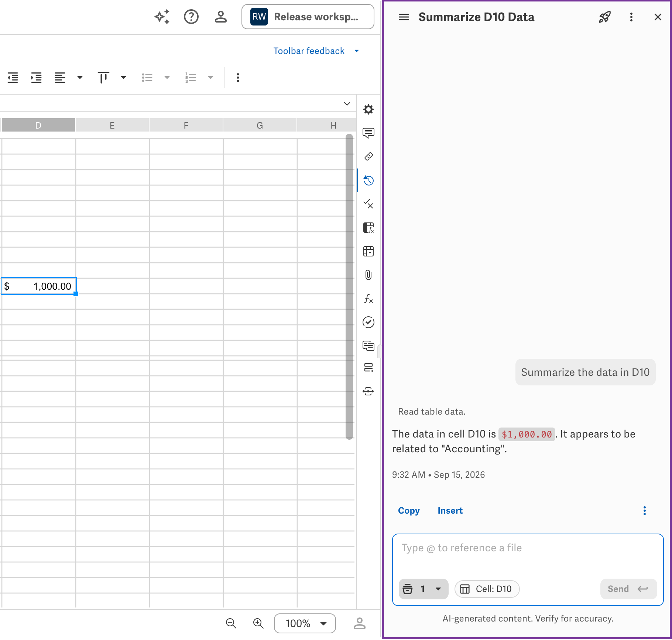This screenshot has height=640, width=672.
Task: Click the Copy button under AI response
Action: click(409, 511)
